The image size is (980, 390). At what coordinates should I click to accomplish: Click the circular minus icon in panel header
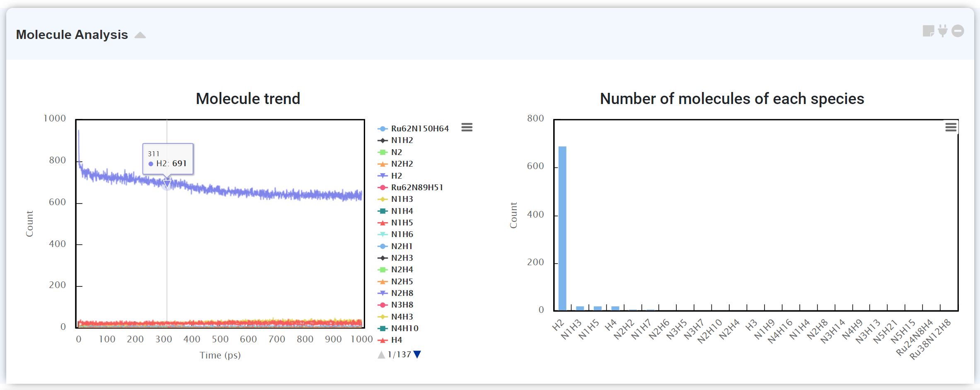pyautogui.click(x=958, y=31)
